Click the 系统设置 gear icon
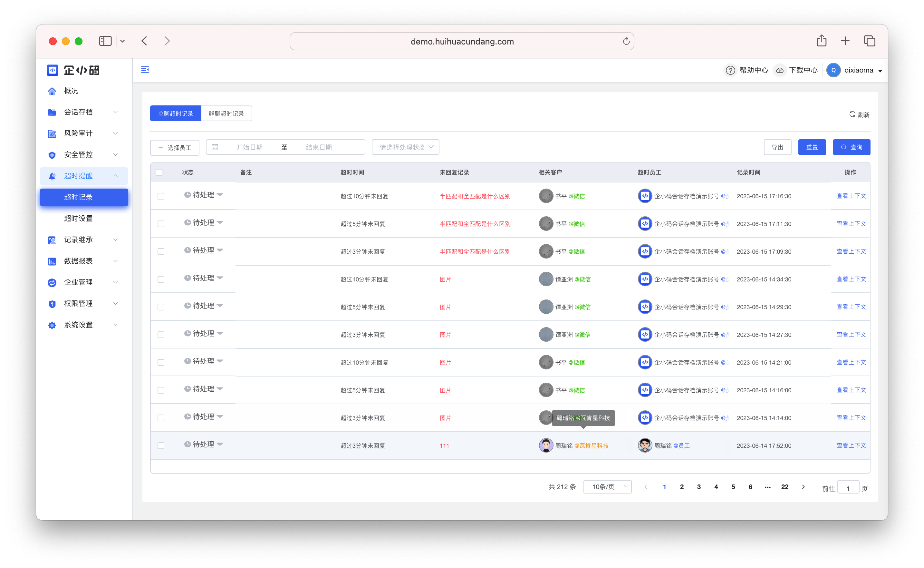The image size is (924, 568). coord(52,325)
